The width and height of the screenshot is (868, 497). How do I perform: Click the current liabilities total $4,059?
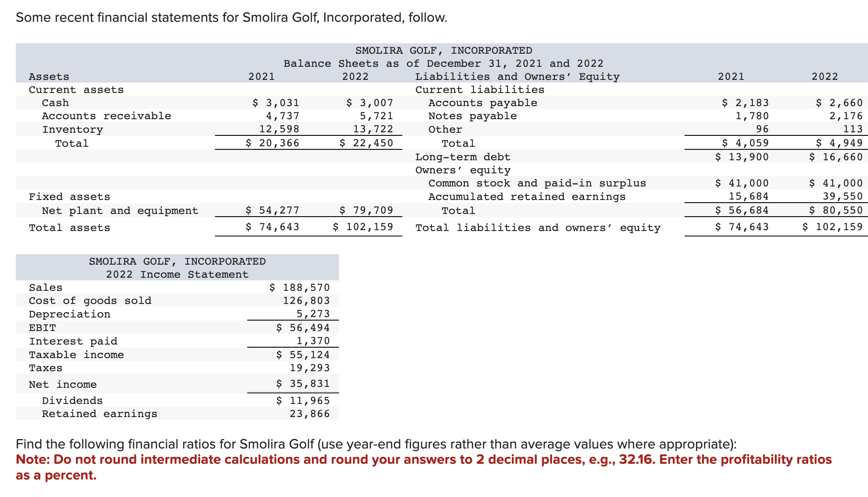coord(746,143)
